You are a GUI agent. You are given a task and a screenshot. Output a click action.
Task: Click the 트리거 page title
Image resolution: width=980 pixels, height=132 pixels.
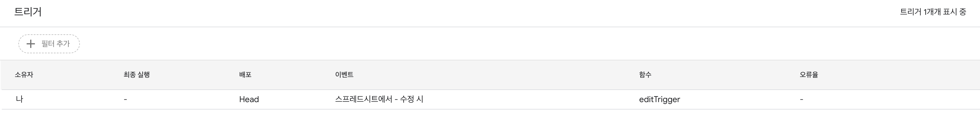pos(28,12)
